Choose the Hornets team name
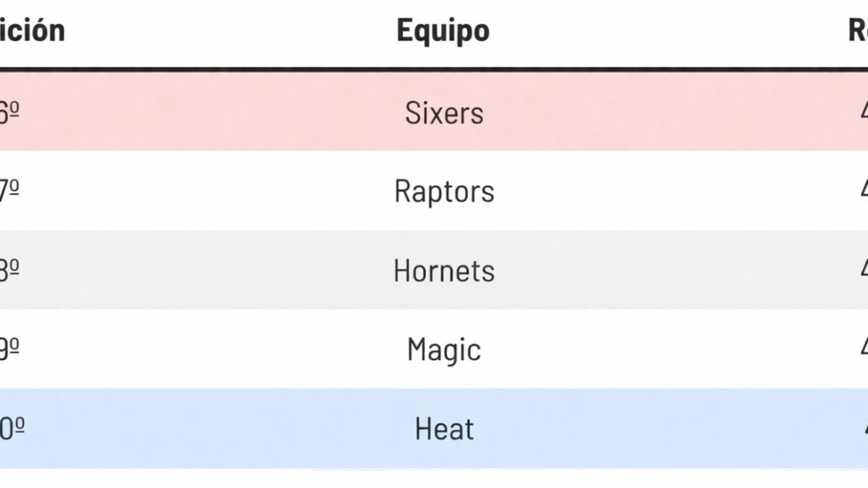868x488 pixels. (x=444, y=270)
